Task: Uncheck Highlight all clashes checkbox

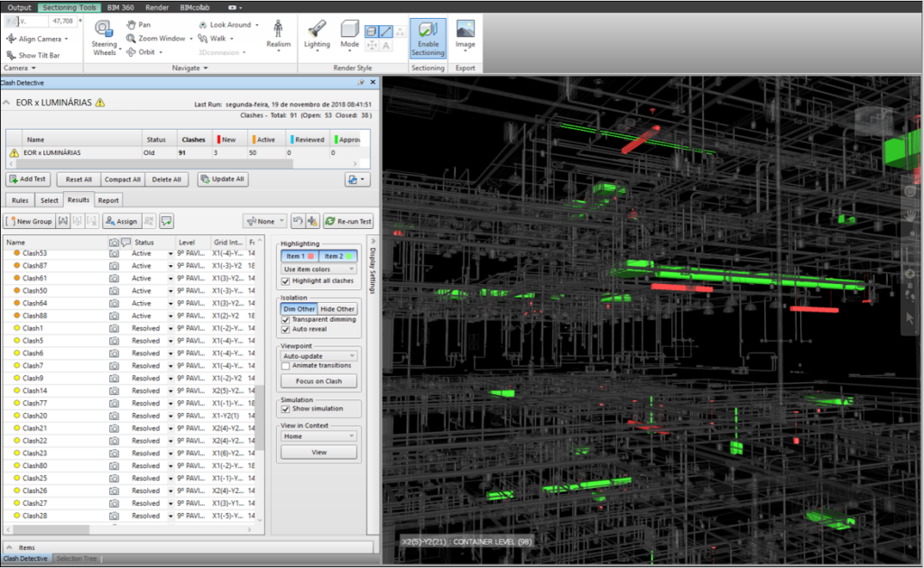Action: pos(286,281)
